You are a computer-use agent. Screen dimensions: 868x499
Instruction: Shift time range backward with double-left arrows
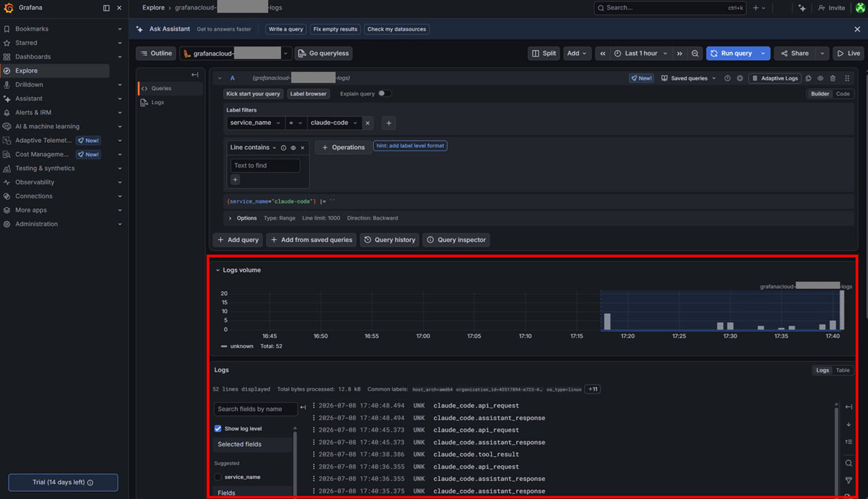pos(603,53)
